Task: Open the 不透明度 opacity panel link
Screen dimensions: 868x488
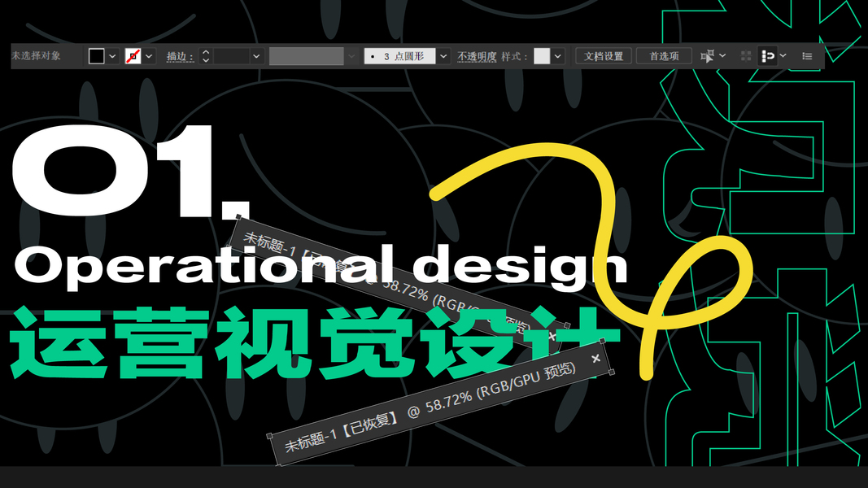Action: 477,56
